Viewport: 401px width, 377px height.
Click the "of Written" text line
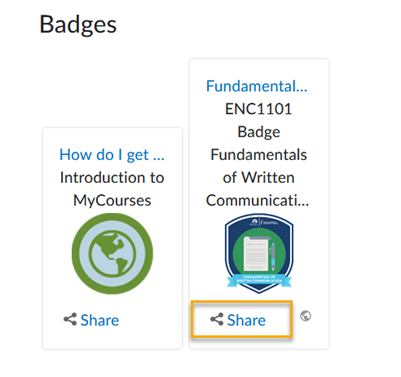(259, 177)
